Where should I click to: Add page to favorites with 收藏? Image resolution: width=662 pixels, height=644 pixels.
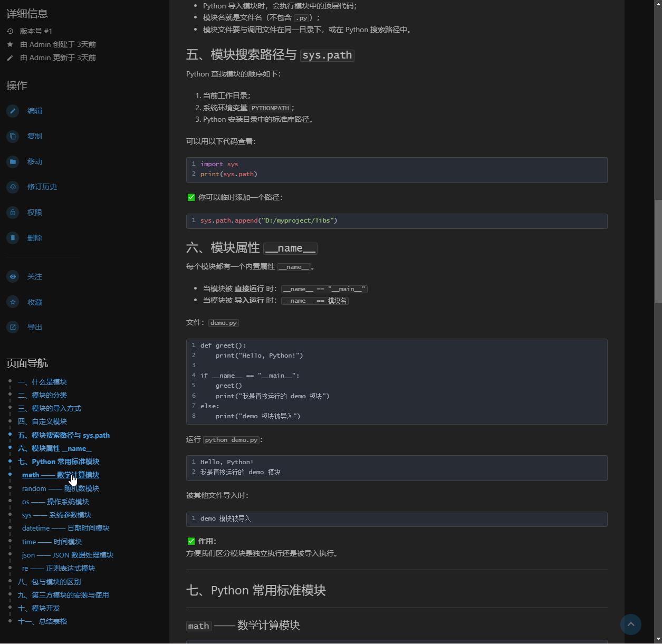(35, 302)
